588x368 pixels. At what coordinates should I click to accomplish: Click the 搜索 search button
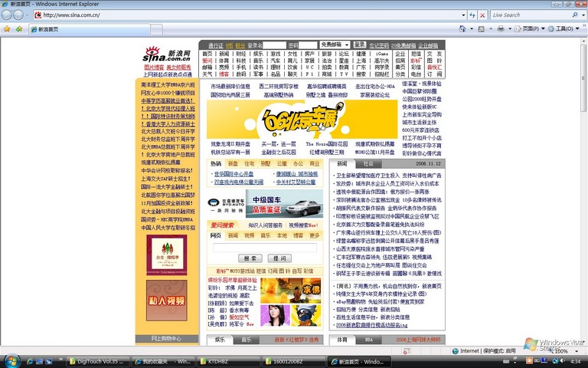click(250, 258)
